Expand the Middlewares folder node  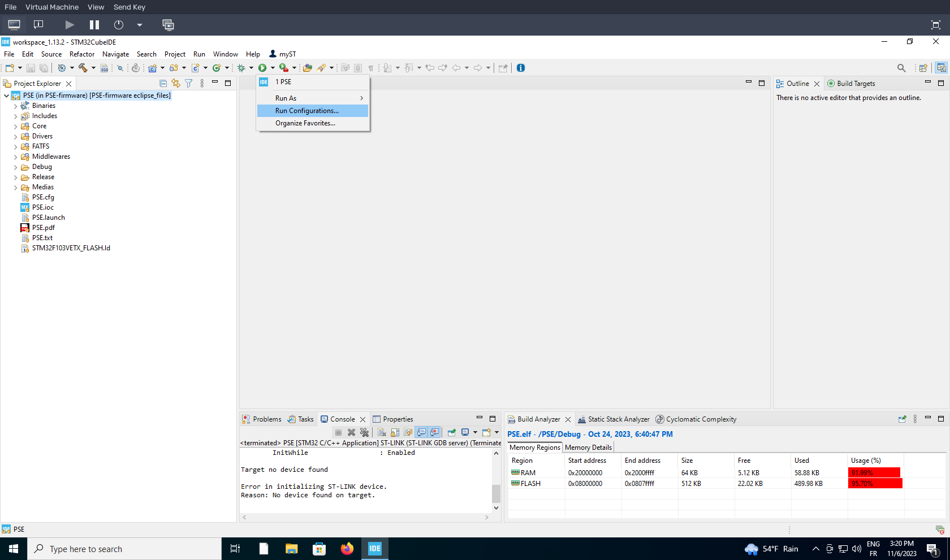15,157
